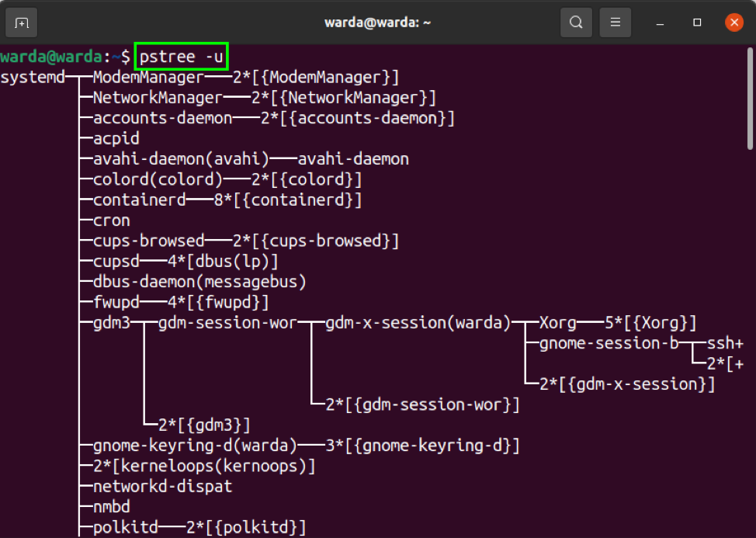Click the cron process line
This screenshot has width=756, height=538.
(111, 220)
